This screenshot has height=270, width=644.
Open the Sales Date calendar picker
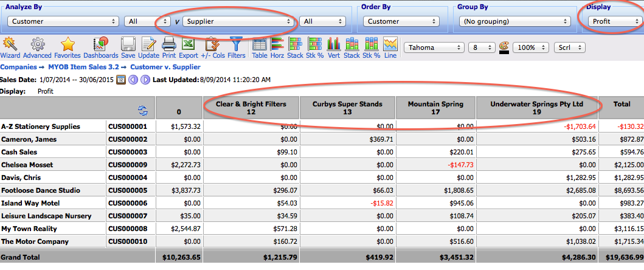(x=121, y=79)
